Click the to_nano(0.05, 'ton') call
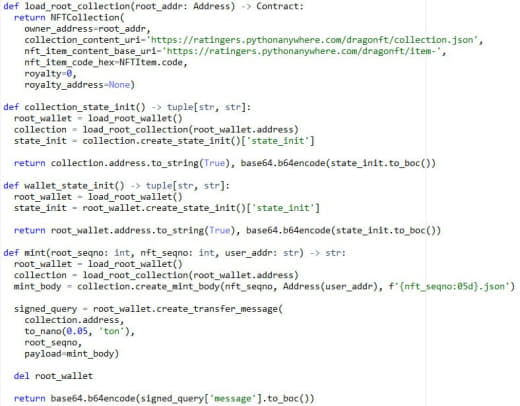The width and height of the screenshot is (520, 406). tap(79, 331)
